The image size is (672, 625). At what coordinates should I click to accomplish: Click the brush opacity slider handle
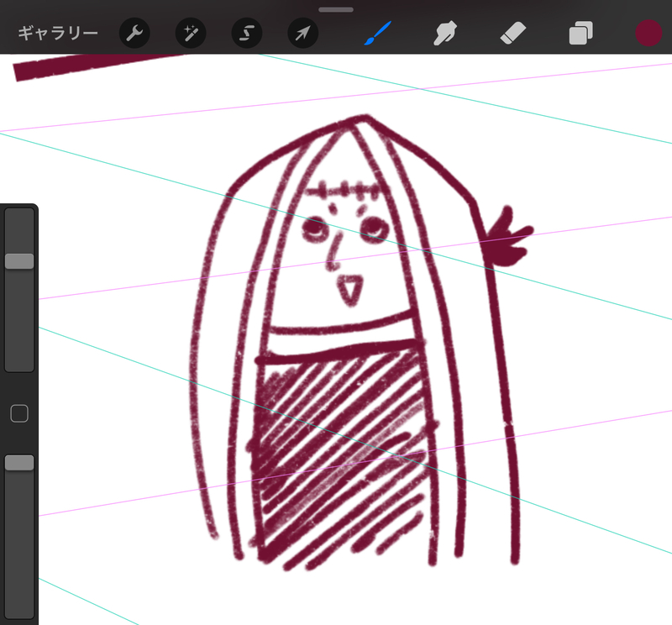tap(18, 463)
